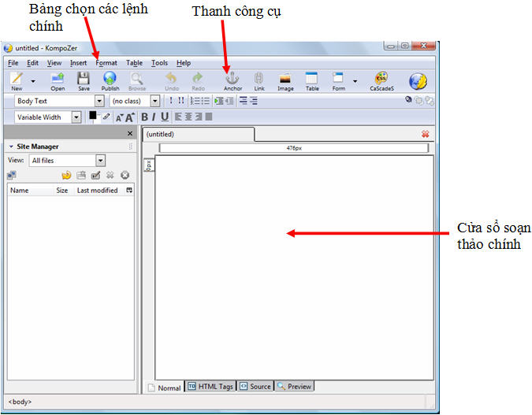The width and height of the screenshot is (532, 415).
Task: Click the <body> tag in status bar
Action: pos(20,402)
